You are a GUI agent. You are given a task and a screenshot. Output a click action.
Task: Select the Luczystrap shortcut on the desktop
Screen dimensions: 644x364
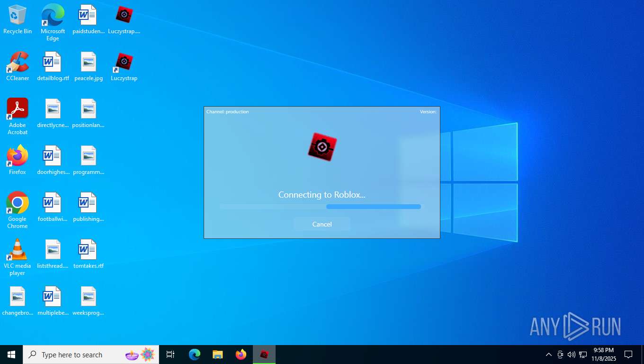[x=124, y=66]
